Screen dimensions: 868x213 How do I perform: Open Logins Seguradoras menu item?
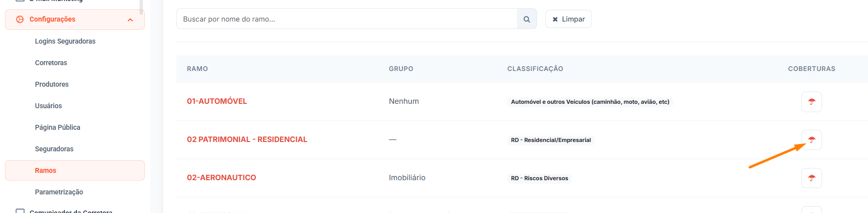[x=65, y=41]
